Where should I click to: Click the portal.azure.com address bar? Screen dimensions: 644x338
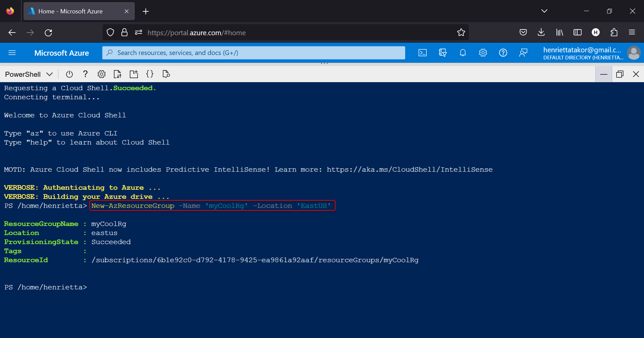(x=286, y=33)
